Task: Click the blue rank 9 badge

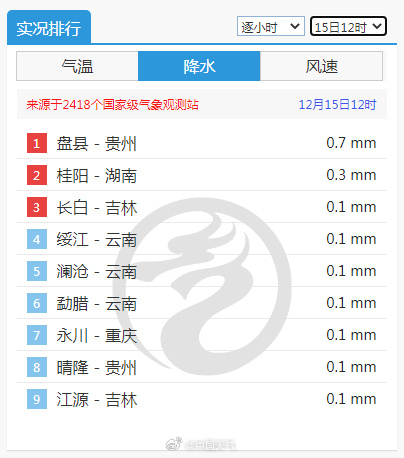Action: tap(37, 399)
